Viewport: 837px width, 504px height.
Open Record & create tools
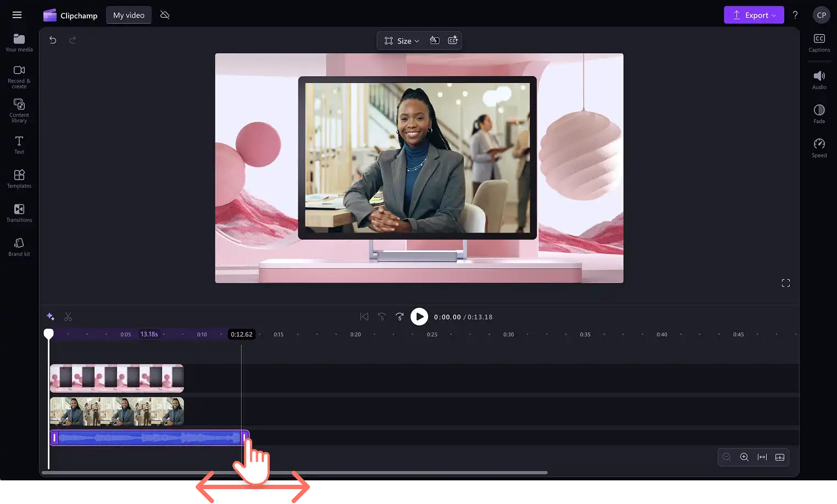(x=19, y=76)
